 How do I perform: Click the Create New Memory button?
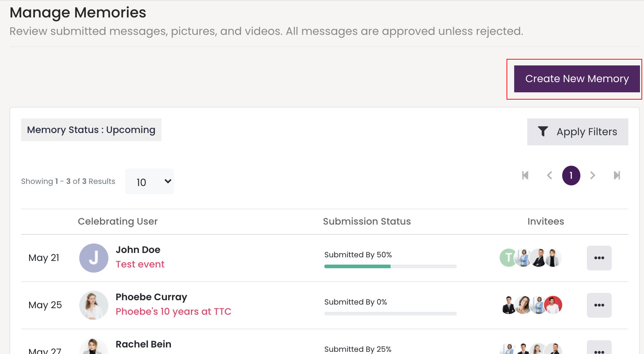(x=577, y=79)
